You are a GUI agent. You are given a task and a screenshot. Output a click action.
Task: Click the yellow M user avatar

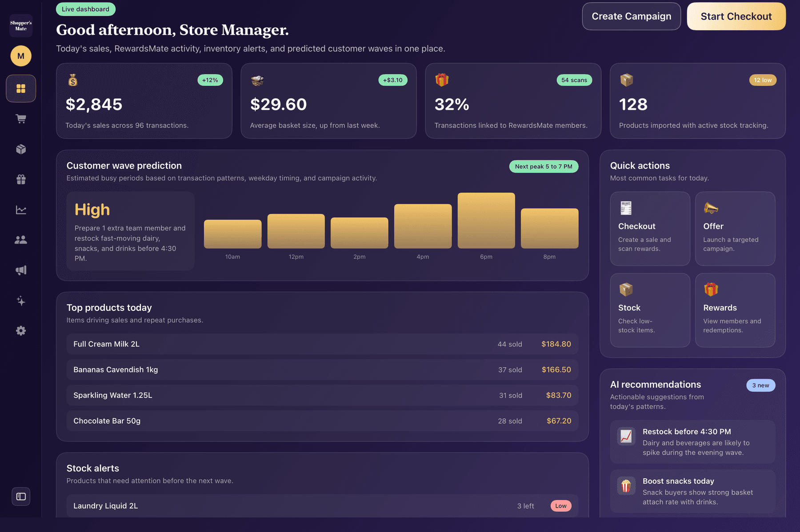21,56
